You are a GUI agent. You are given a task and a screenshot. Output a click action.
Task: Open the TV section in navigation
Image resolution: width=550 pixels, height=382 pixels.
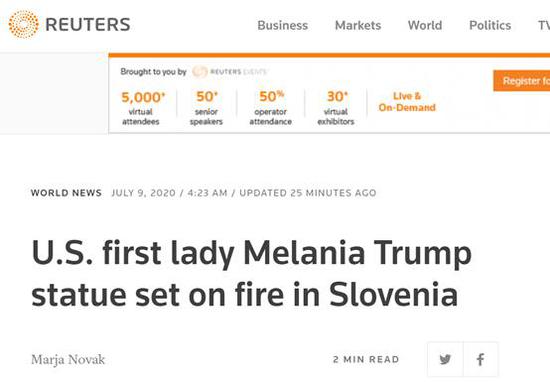click(544, 25)
